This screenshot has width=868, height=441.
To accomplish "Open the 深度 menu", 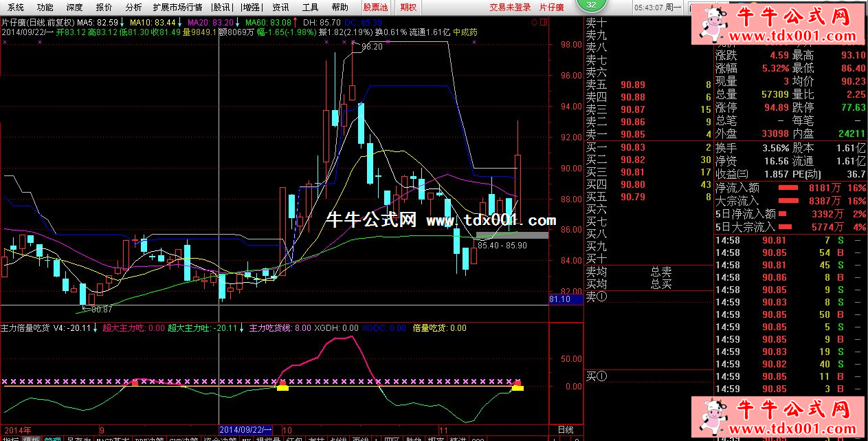I will click(75, 7).
